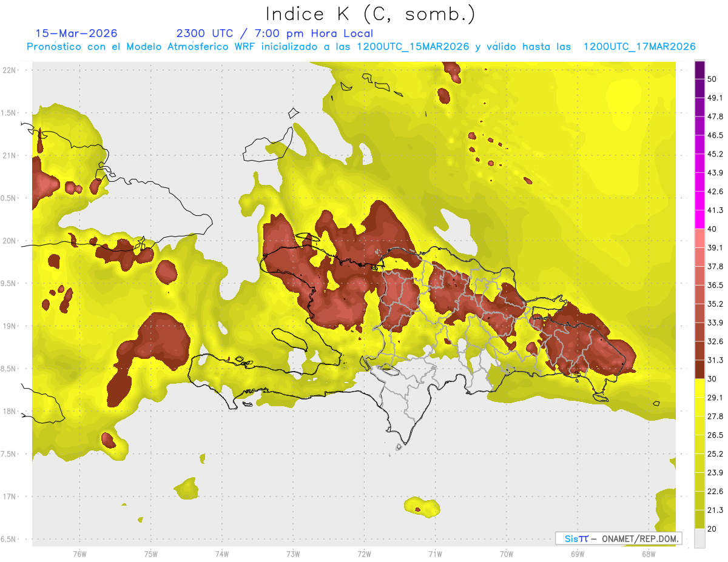
Task: Click the '74W' longitude label
Action: coord(222,554)
